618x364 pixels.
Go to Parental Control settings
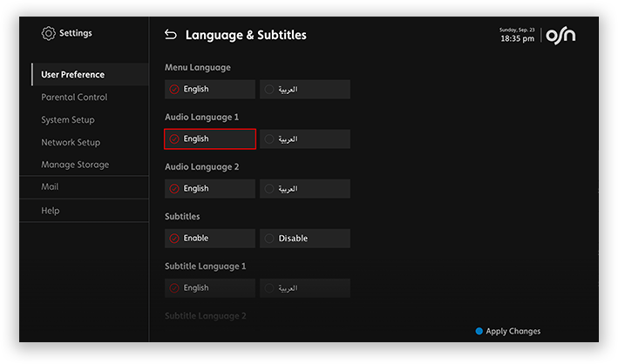[x=74, y=98]
